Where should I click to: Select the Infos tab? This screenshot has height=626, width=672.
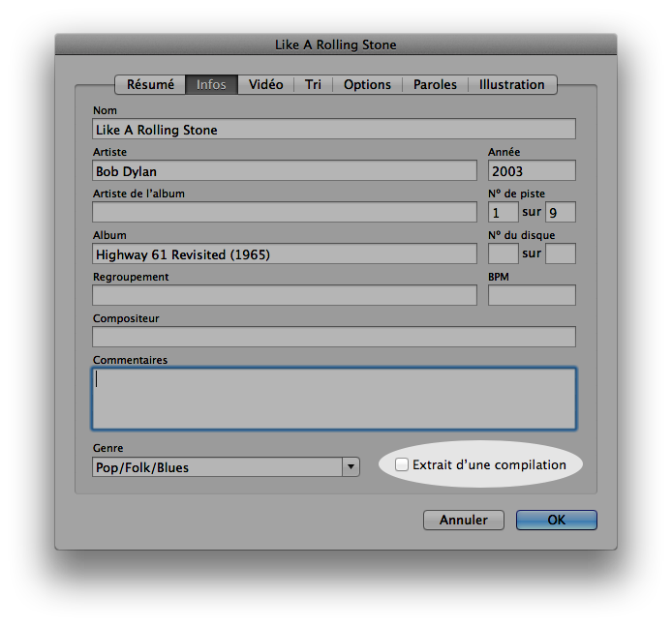[x=211, y=85]
